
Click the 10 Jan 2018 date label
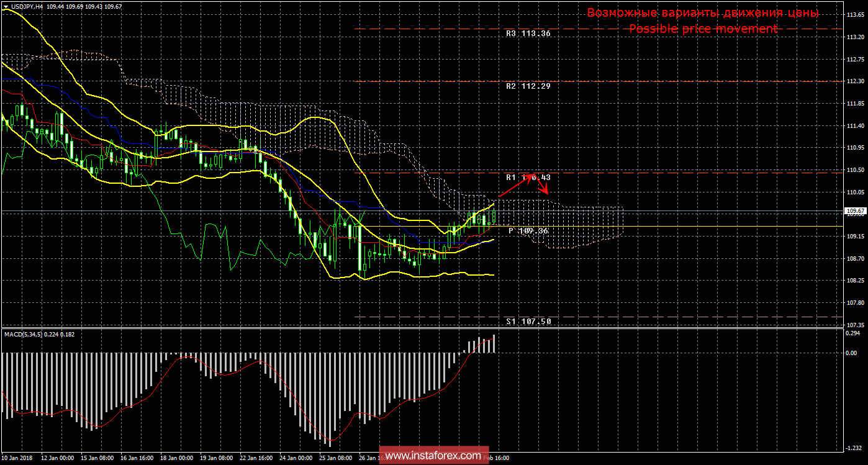[x=19, y=458]
